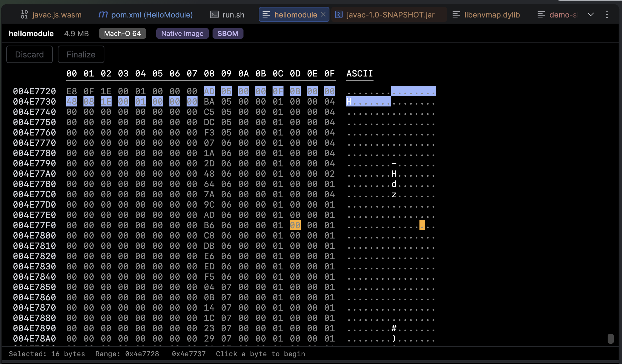Click the Maven icon on pom.xml tab
Image resolution: width=622 pixels, height=364 pixels.
tap(103, 14)
